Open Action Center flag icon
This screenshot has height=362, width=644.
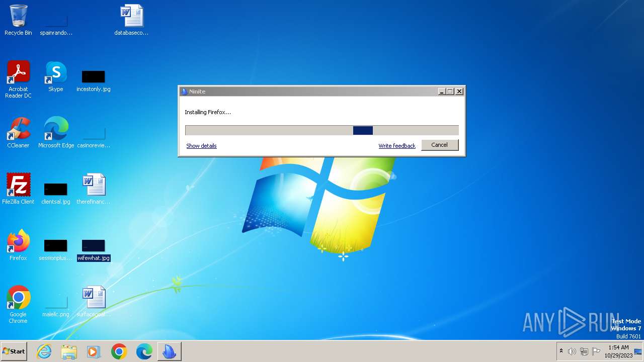click(x=596, y=351)
